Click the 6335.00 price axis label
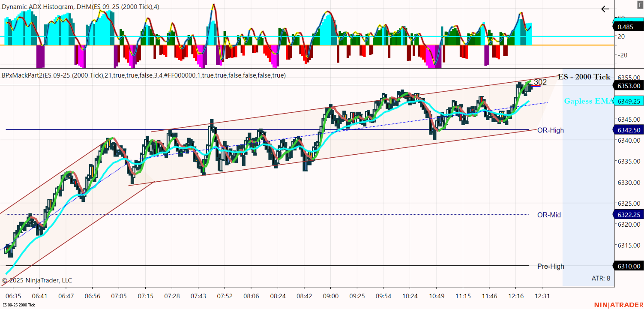 point(628,161)
